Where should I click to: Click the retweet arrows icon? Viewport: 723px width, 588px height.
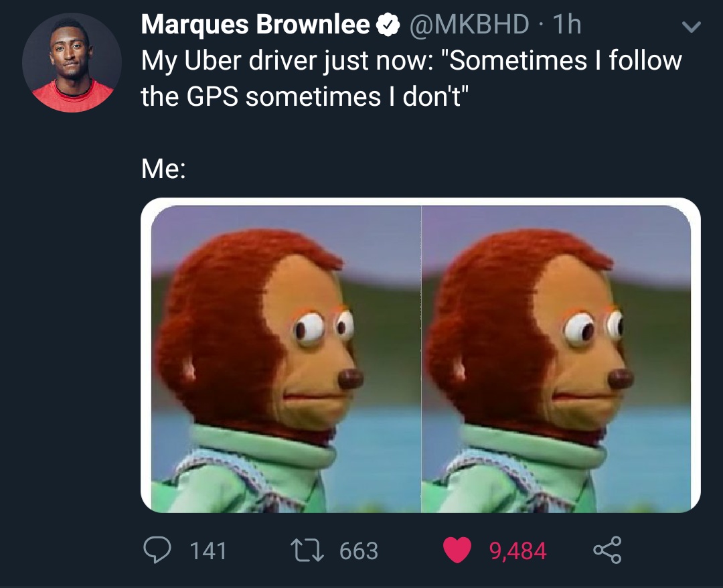pos(307,551)
